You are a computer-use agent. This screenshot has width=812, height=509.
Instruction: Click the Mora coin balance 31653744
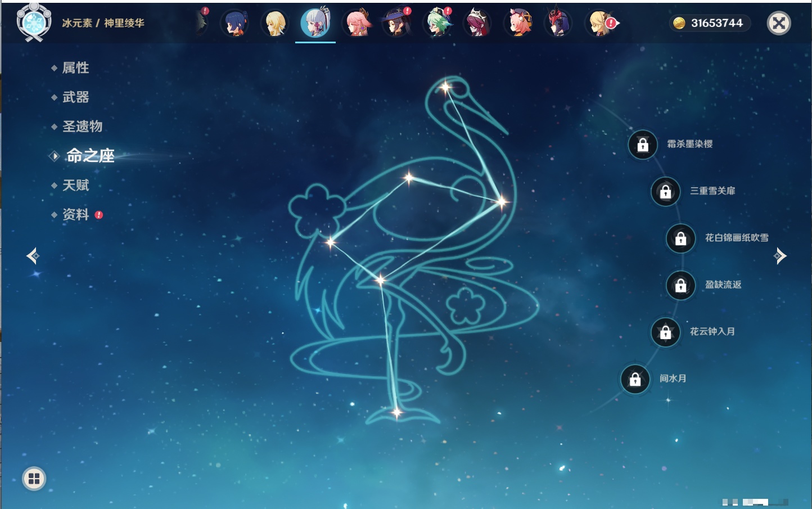click(710, 23)
